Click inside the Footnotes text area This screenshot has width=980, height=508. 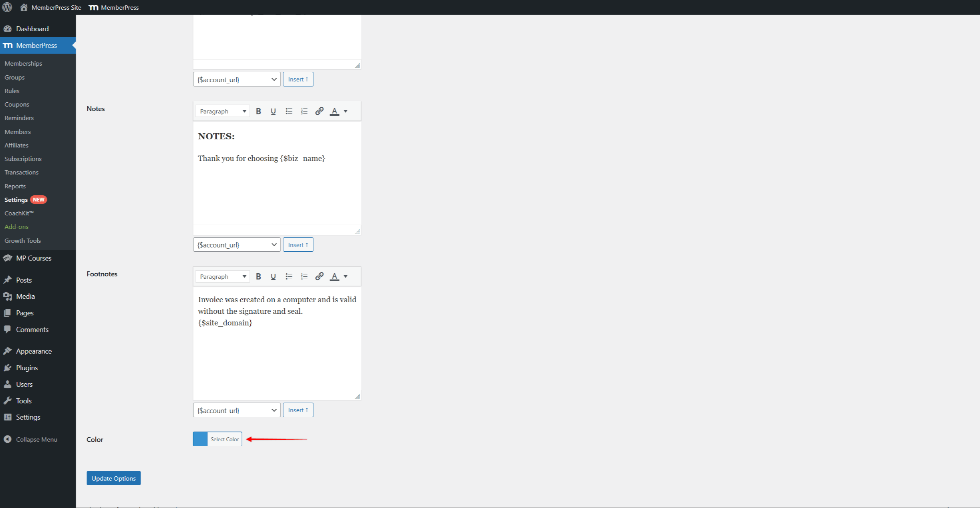[277, 347]
